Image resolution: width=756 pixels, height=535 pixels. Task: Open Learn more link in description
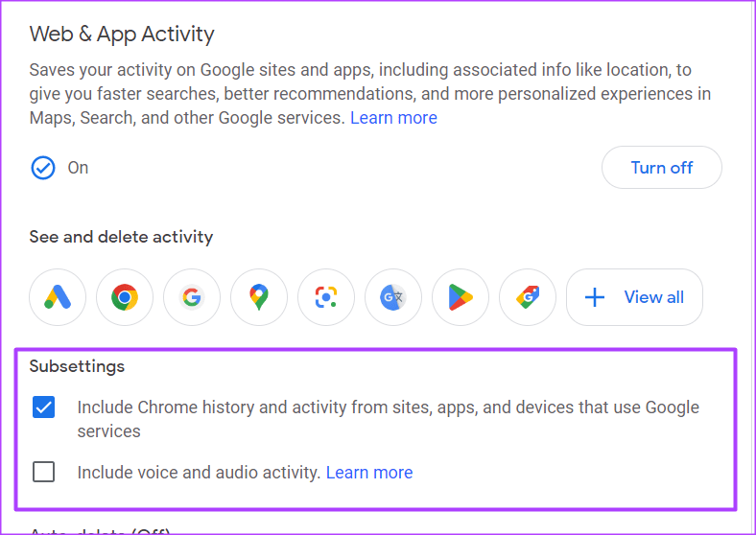(393, 118)
